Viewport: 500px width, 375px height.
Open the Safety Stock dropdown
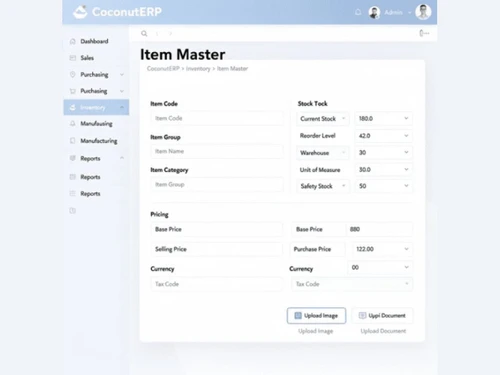click(322, 186)
